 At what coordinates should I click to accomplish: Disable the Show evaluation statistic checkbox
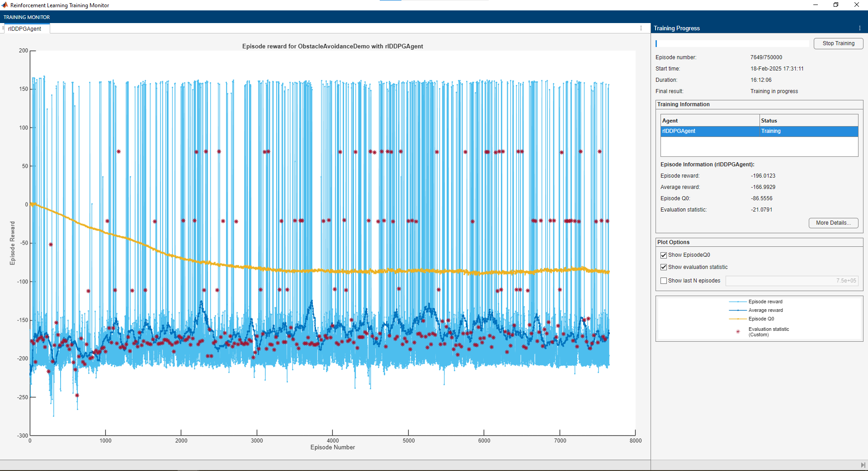[x=664, y=268]
